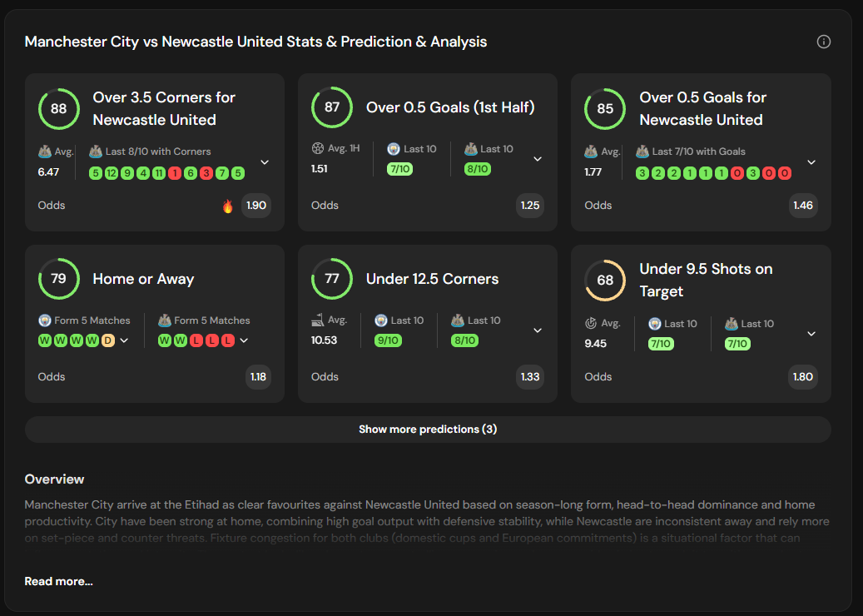Viewport: 863px width, 616px height.
Task: Select the 1.33 odds for Under 12.5 Corners
Action: (530, 377)
